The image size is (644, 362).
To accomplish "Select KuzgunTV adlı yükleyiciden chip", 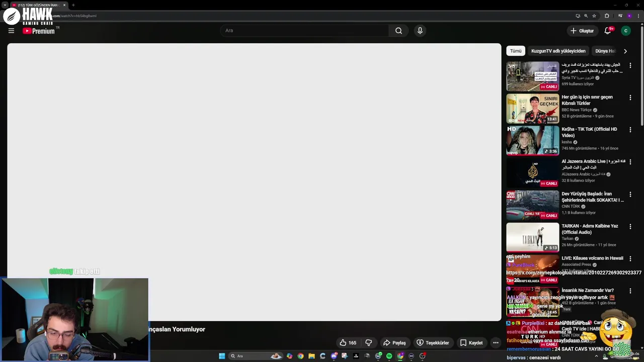I will 558,51.
